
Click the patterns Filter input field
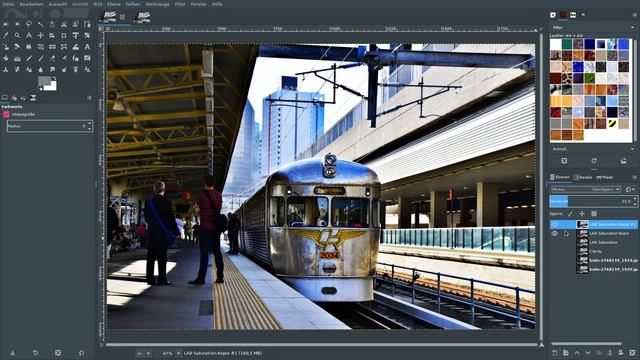tap(592, 28)
